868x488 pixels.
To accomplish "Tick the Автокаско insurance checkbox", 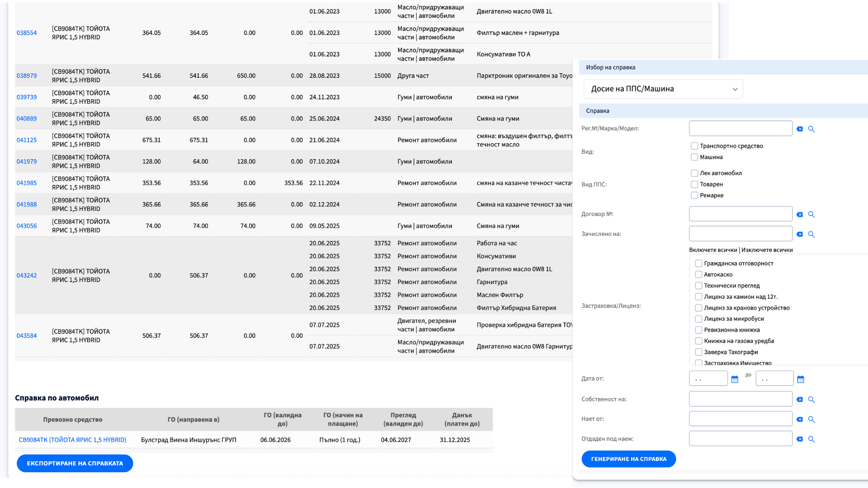I will point(698,275).
